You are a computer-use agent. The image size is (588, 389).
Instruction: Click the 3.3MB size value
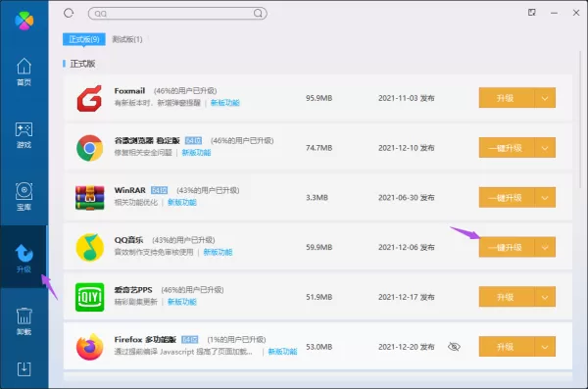point(317,198)
